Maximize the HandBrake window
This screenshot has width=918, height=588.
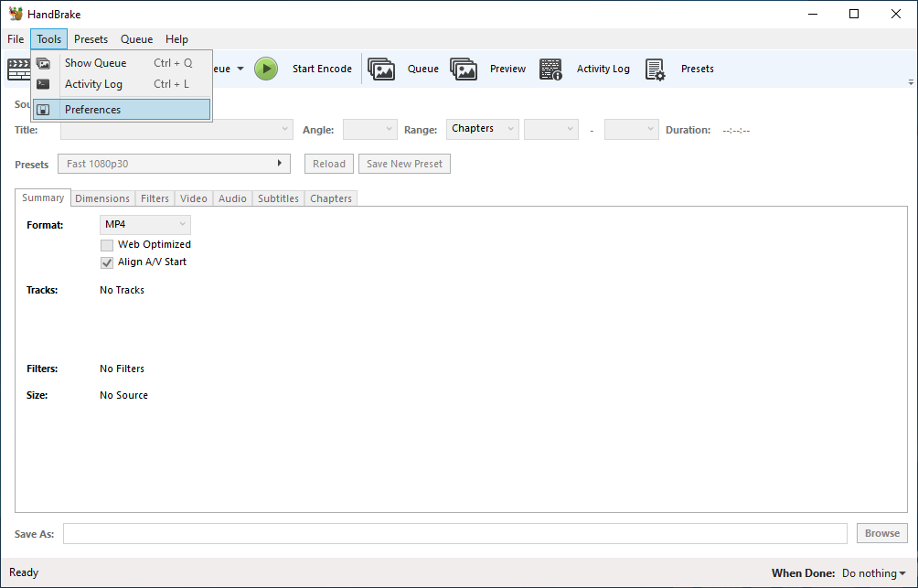pyautogui.click(x=854, y=14)
